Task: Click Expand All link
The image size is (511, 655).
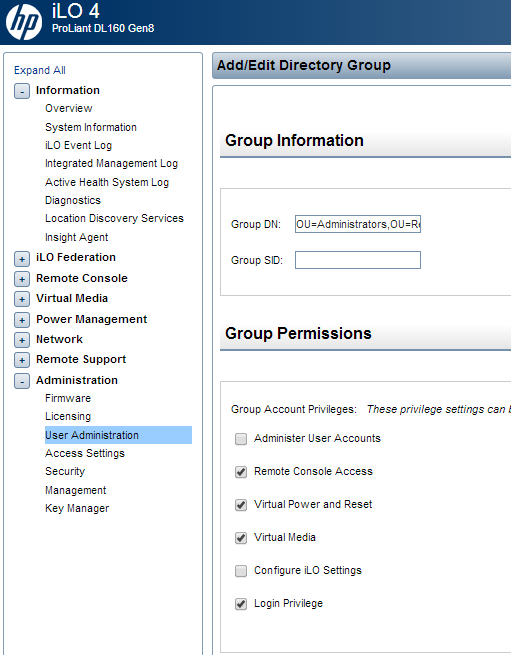Action: coord(40,70)
